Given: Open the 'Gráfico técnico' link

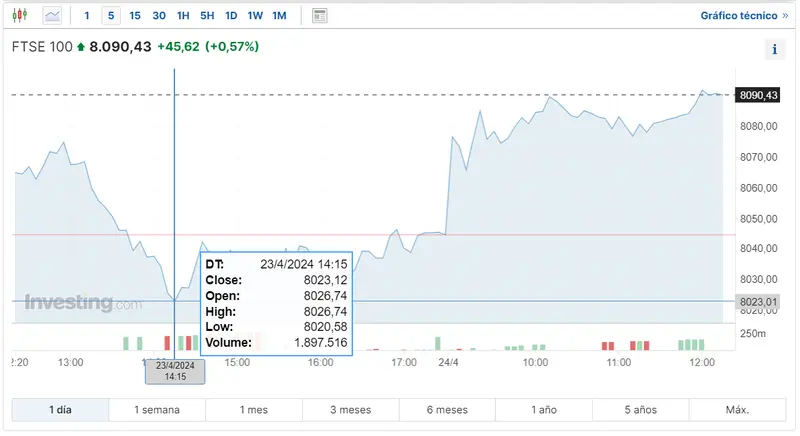Looking at the screenshot, I should point(744,16).
